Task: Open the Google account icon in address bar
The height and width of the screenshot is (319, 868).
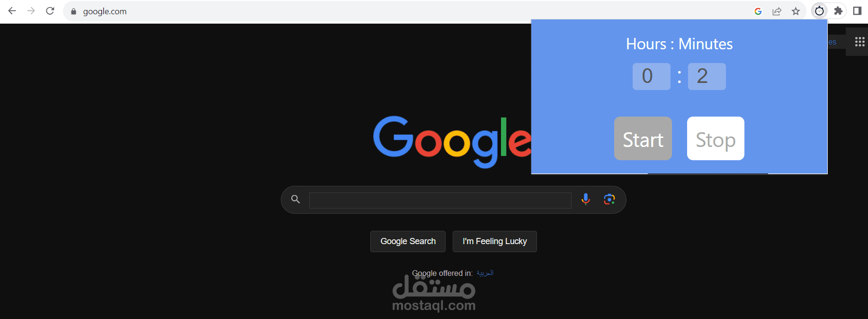Action: point(758,11)
